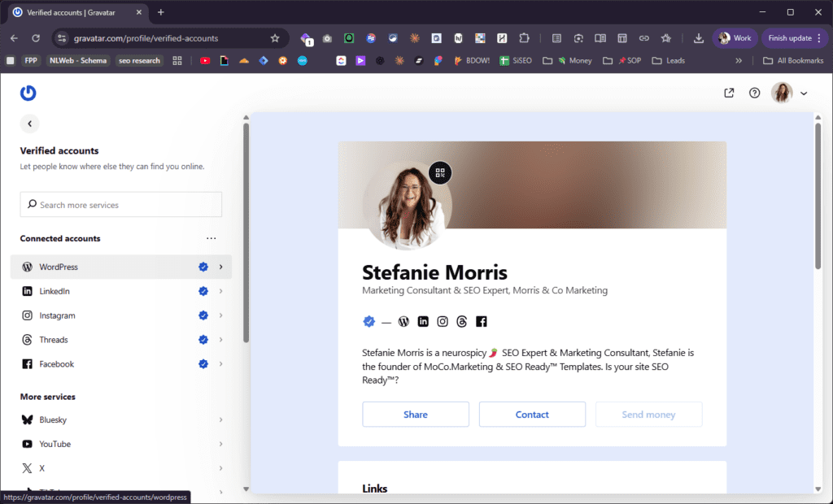Viewport: 833px width, 504px height.
Task: Expand the Bluesky service row
Action: pos(220,419)
